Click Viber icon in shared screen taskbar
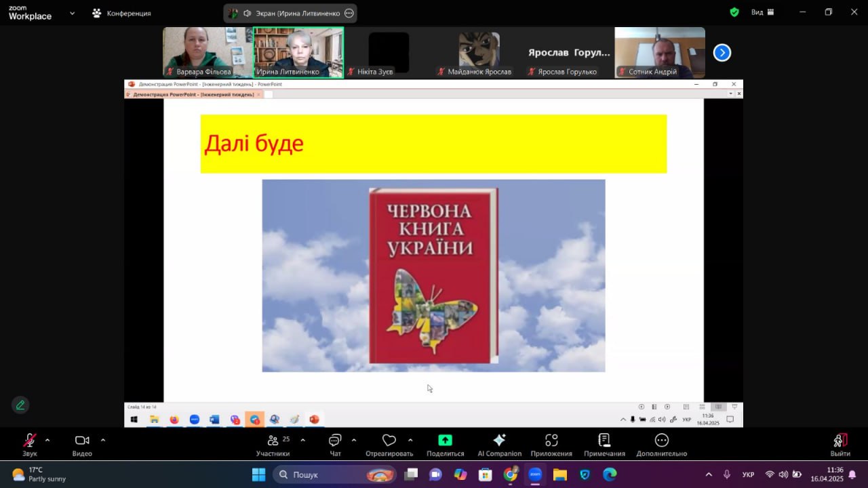Screen dimensions: 868x488 [235, 420]
